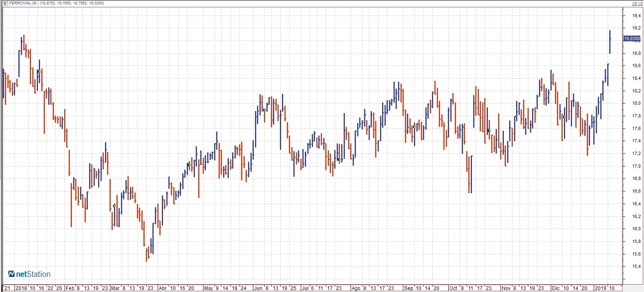
Task: Click the 2018 marker on date axis
Action: pyautogui.click(x=21, y=288)
